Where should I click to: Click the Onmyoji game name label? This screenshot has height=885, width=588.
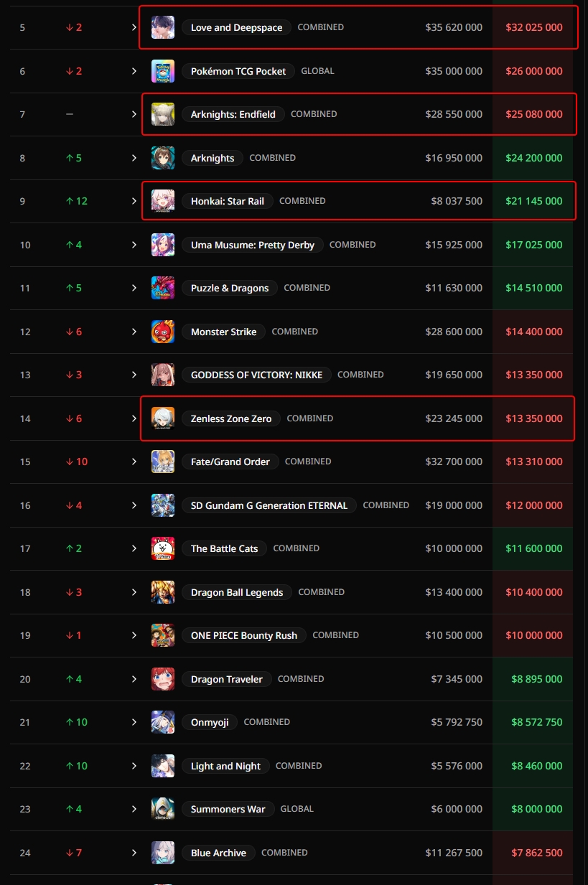(x=210, y=722)
